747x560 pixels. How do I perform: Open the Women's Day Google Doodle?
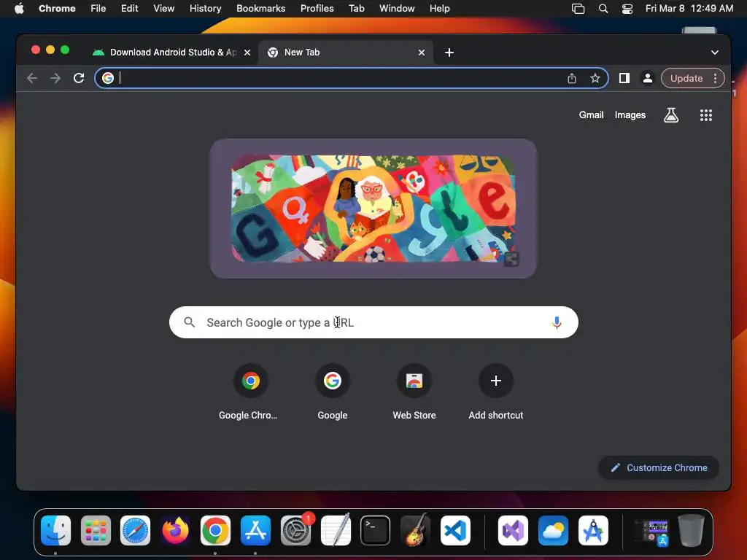373,208
